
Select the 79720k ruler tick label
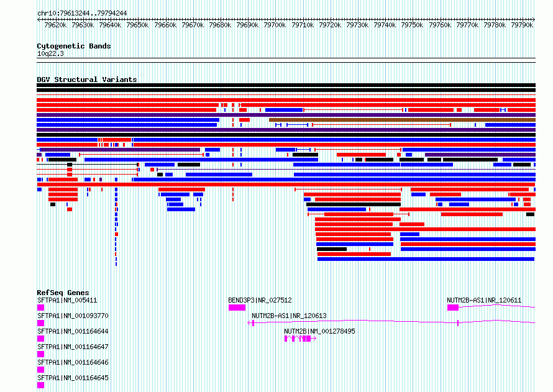pyautogui.click(x=330, y=25)
